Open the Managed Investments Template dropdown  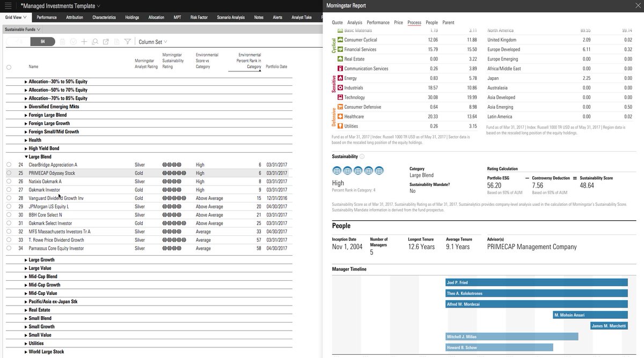[98, 6]
